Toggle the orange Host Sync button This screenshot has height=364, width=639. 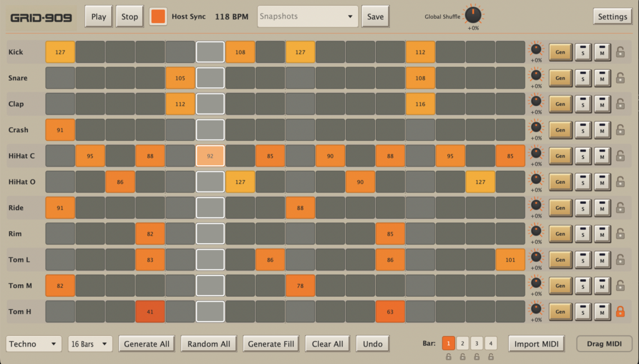click(158, 17)
